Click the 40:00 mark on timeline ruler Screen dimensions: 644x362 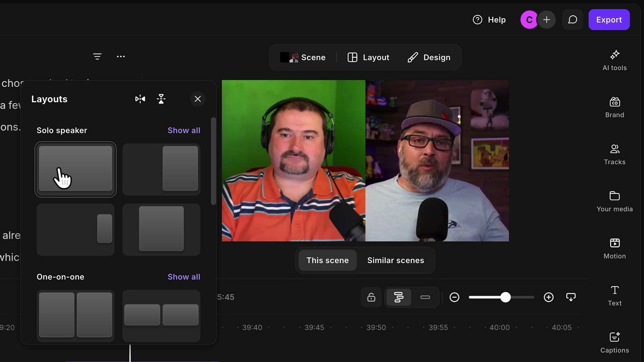pyautogui.click(x=499, y=327)
